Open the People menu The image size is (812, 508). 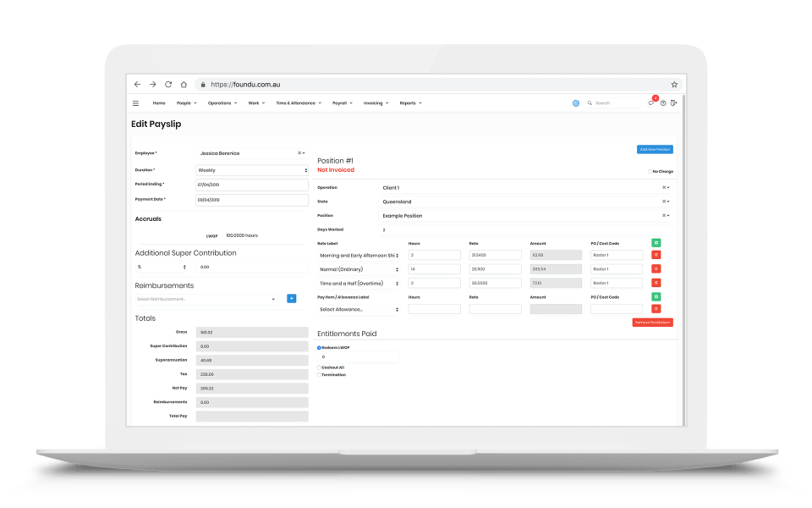[186, 103]
